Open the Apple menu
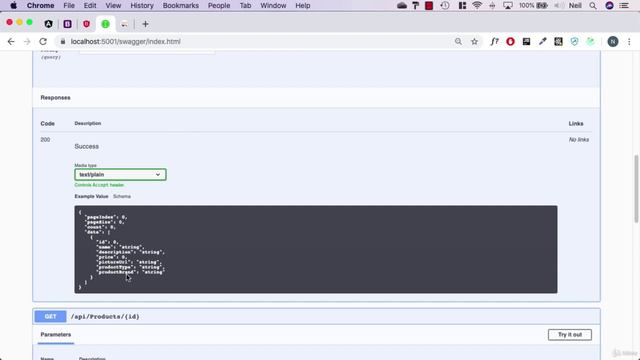This screenshot has height=360, width=640. point(13,6)
